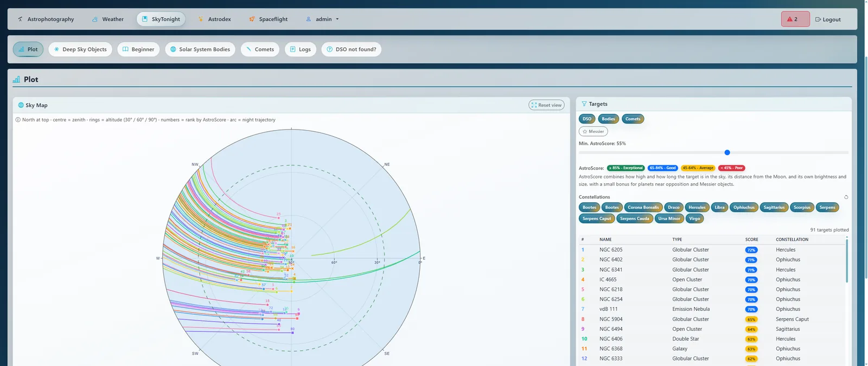
Task: Toggle the Sagittarius constellation chip
Action: click(x=774, y=207)
